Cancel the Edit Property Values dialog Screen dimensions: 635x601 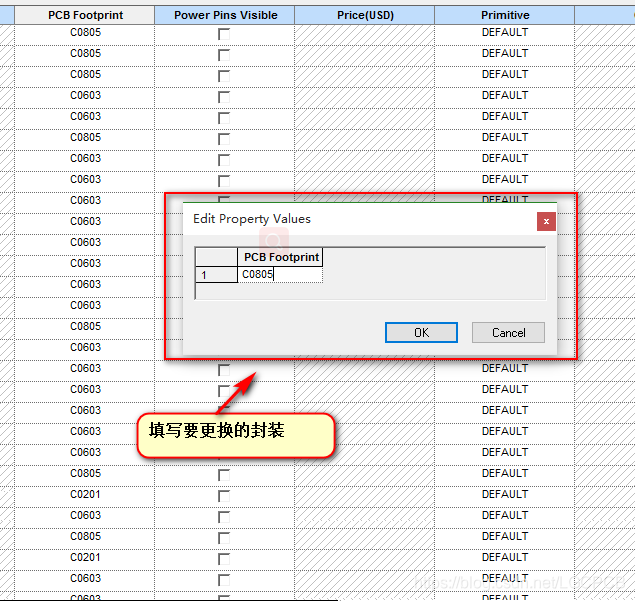point(508,332)
